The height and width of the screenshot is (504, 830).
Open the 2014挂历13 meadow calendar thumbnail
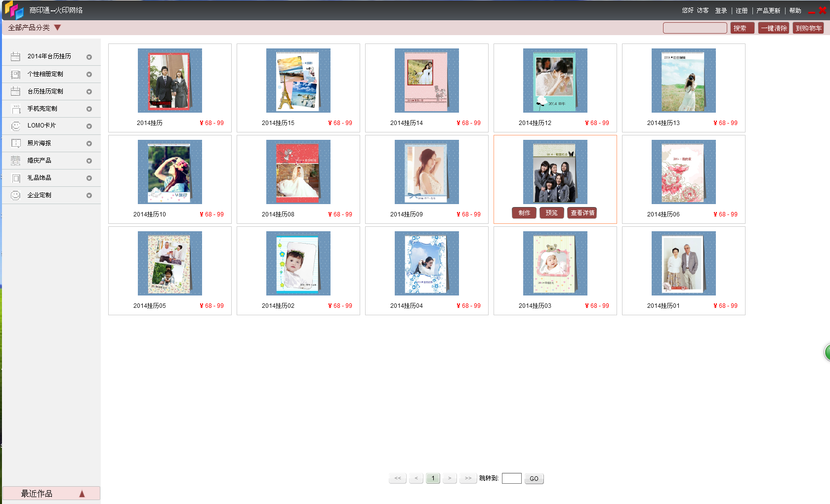click(684, 81)
